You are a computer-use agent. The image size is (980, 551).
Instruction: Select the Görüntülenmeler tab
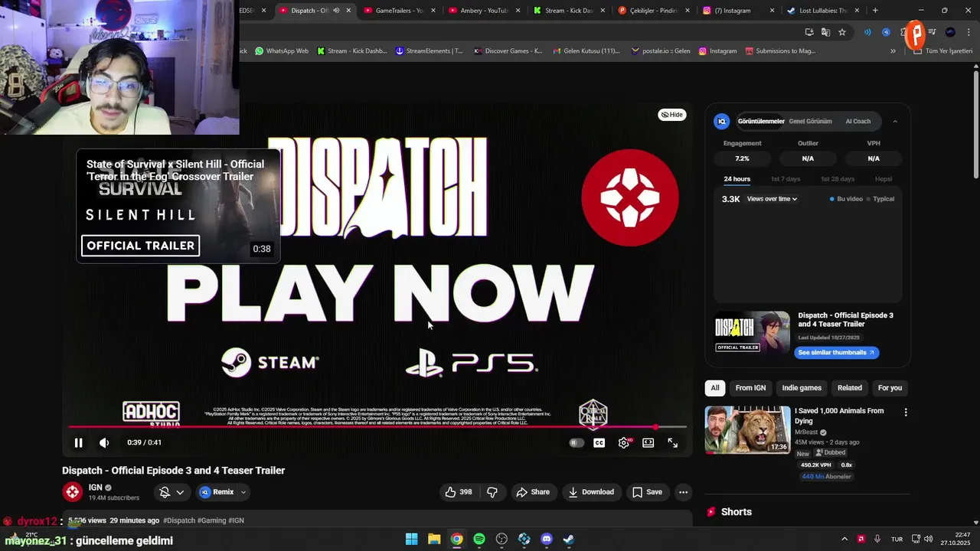pos(761,121)
